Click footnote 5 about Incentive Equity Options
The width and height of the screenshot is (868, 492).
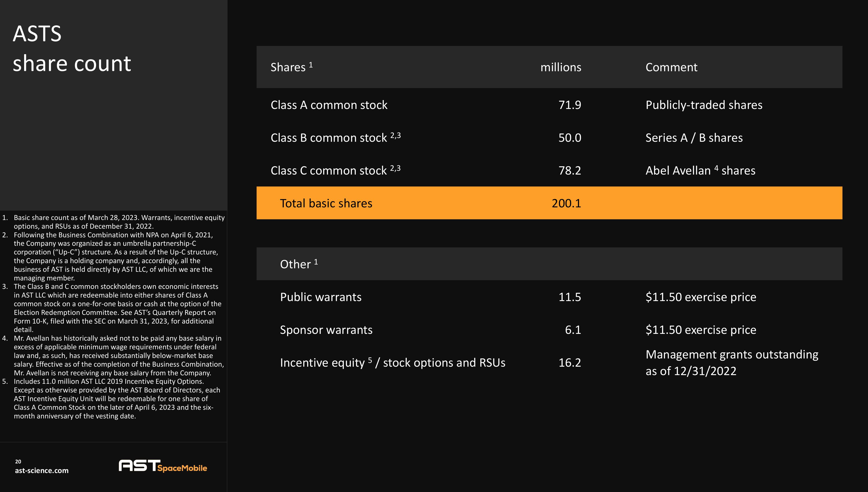(112, 398)
